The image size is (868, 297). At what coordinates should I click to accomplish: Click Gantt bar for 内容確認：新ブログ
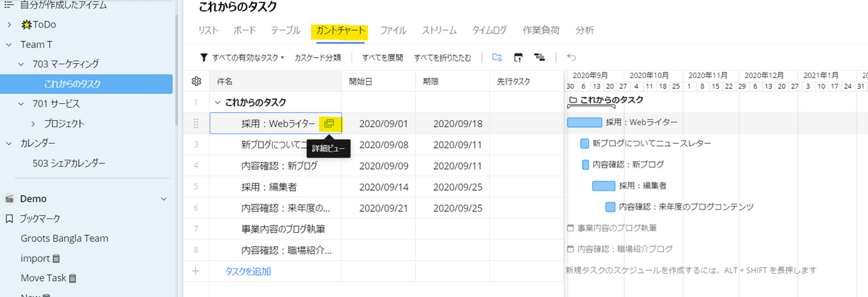[x=586, y=164]
